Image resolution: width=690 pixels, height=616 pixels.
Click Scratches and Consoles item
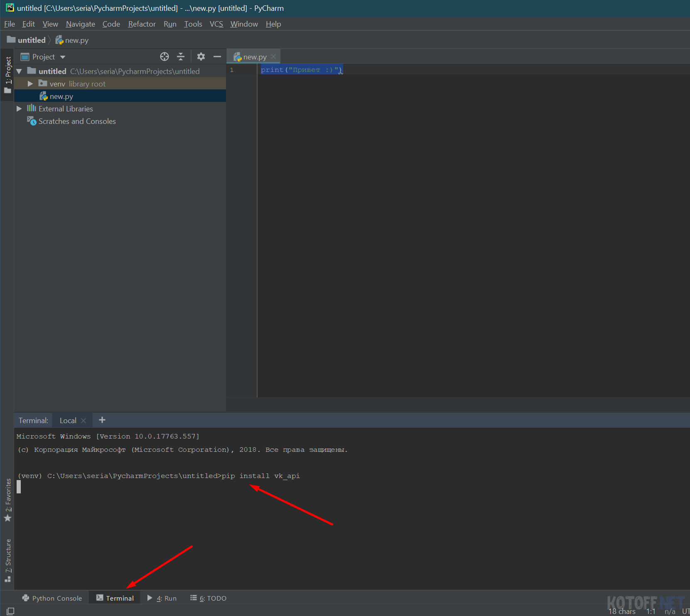pos(77,121)
